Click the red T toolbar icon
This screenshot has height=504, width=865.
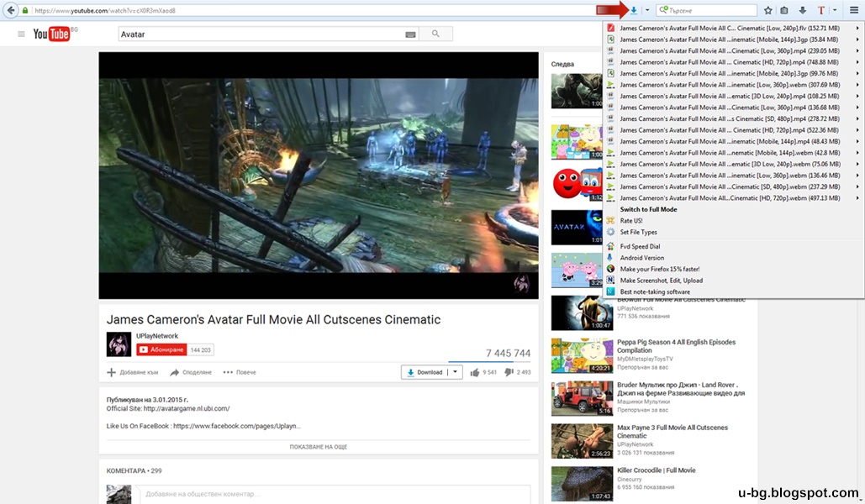point(820,10)
